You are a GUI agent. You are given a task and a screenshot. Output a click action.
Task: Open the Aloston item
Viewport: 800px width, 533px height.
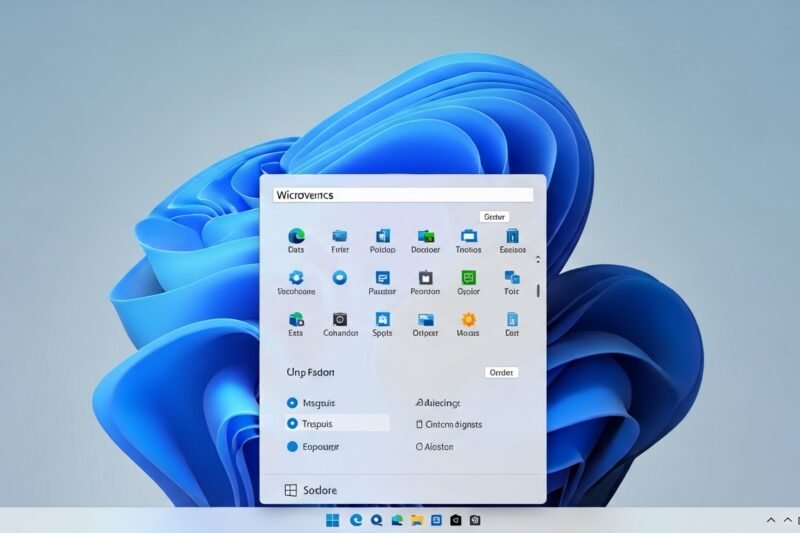click(x=435, y=447)
